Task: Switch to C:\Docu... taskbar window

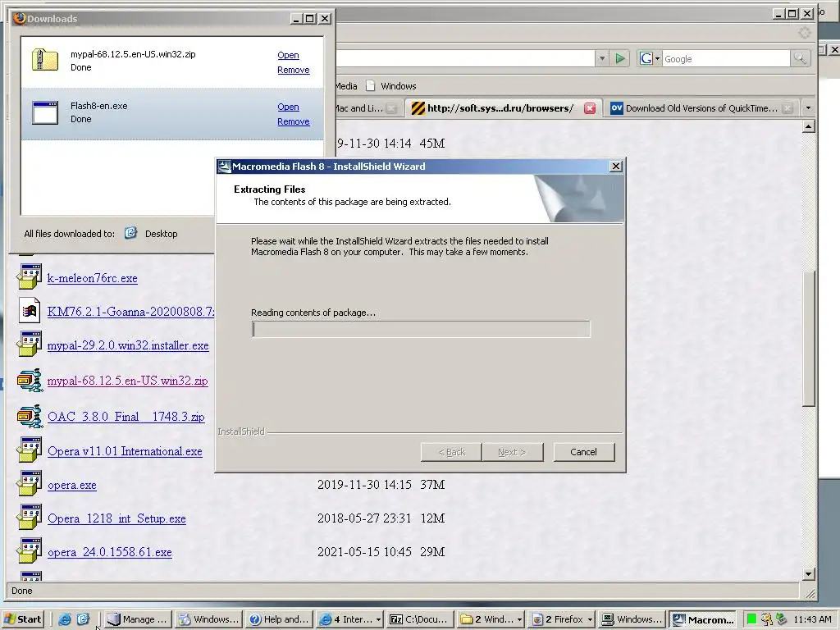Action: click(419, 619)
